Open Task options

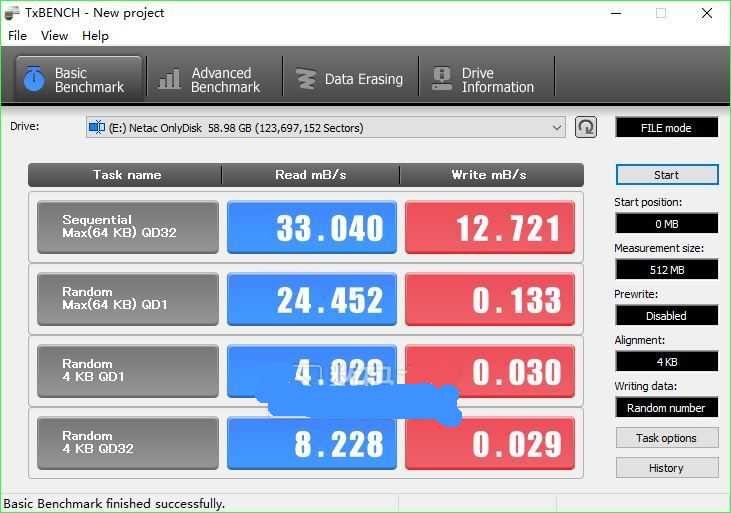[666, 438]
